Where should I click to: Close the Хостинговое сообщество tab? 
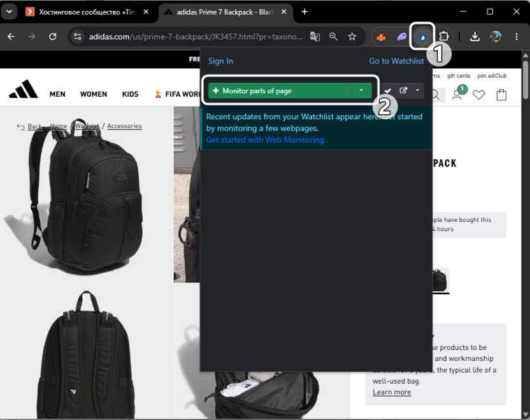[146, 12]
